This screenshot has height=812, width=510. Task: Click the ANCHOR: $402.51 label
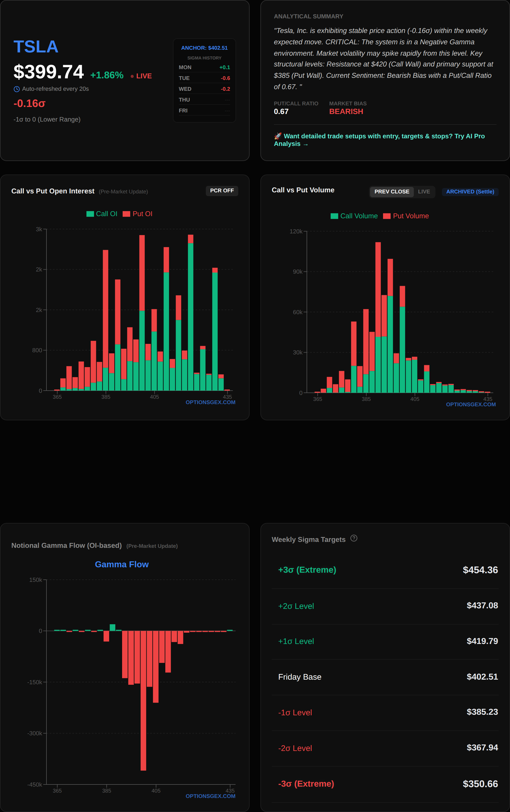tap(204, 48)
